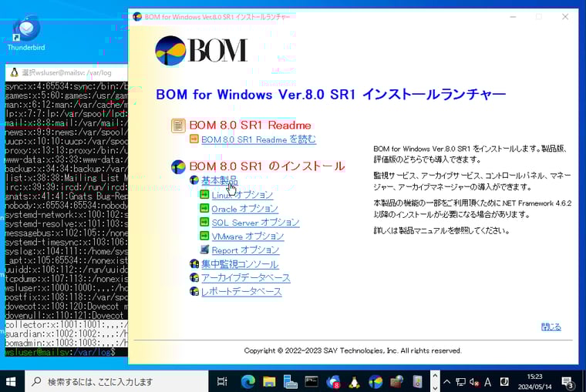Screen dimensions: 586x392
Task: Open the Linux オプション link
Action: click(242, 195)
